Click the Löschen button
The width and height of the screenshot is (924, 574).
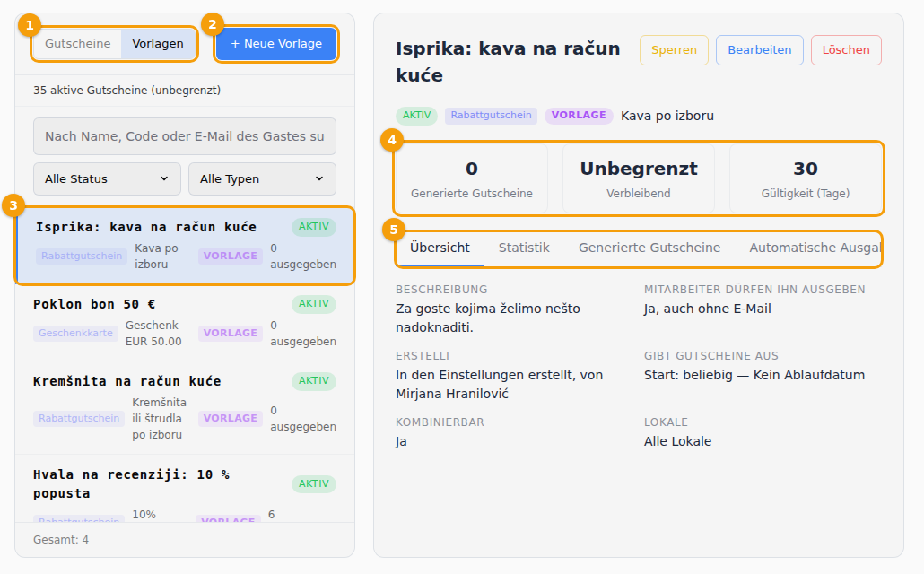[x=846, y=50]
